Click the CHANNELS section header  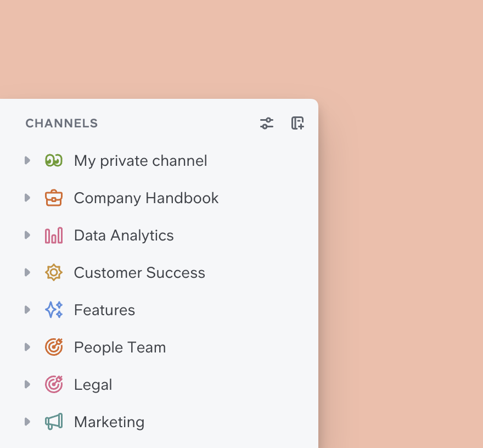pos(61,124)
